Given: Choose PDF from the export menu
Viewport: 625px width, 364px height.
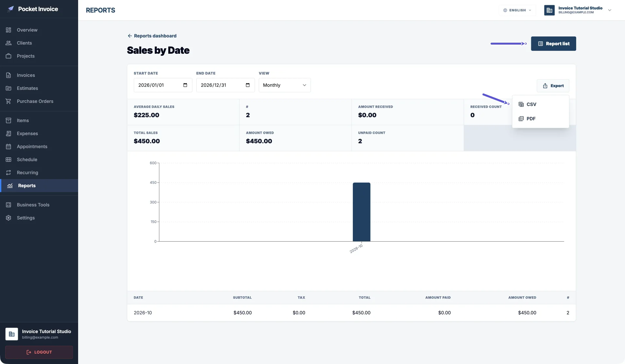Looking at the screenshot, I should pos(540,119).
